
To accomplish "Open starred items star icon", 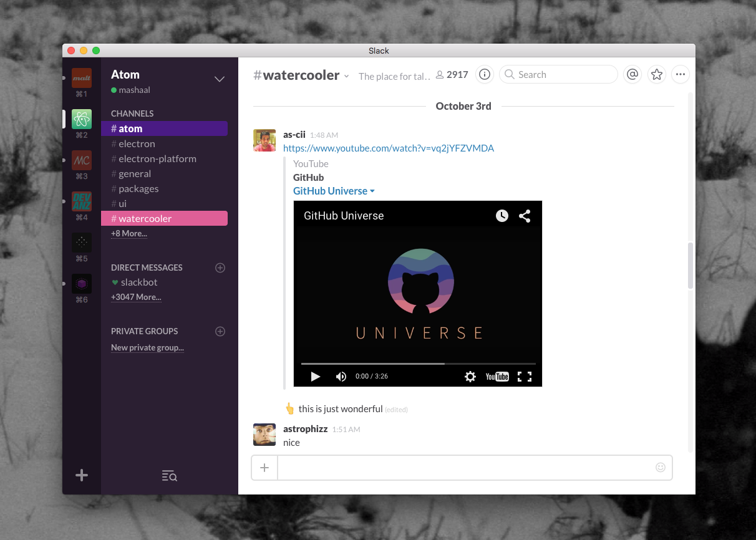I will tap(656, 74).
